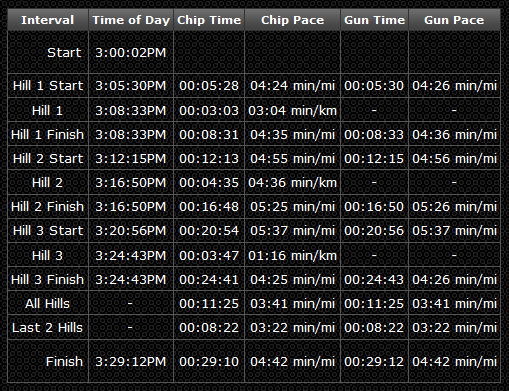Click the Chip Pace column header
This screenshot has height=391, width=509.
(292, 20)
